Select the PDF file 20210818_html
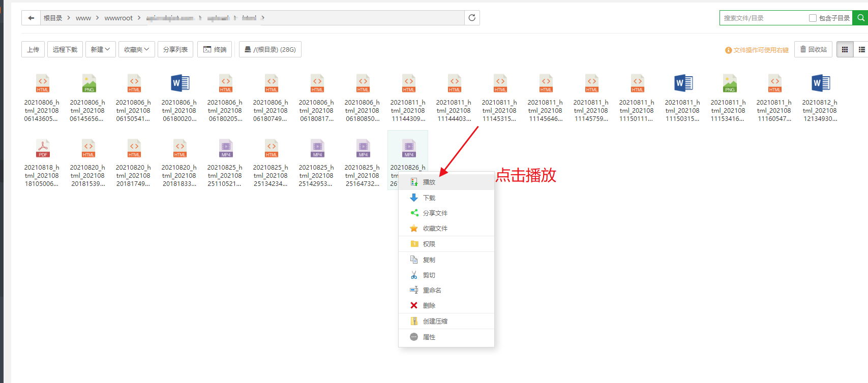The width and height of the screenshot is (868, 383). pyautogui.click(x=42, y=162)
